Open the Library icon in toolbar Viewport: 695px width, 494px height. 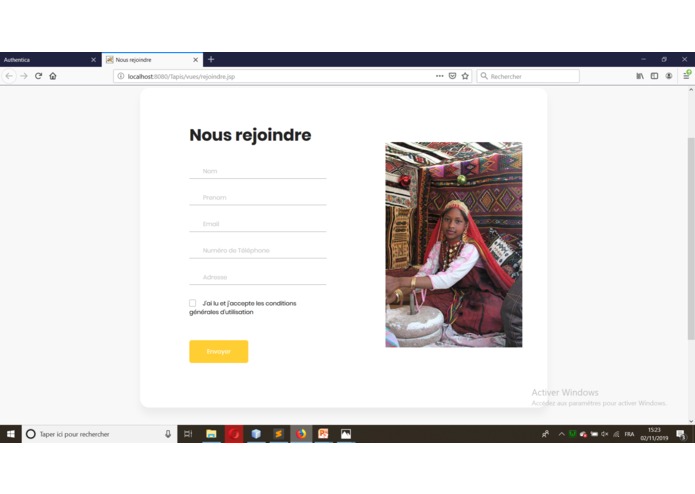(x=640, y=76)
